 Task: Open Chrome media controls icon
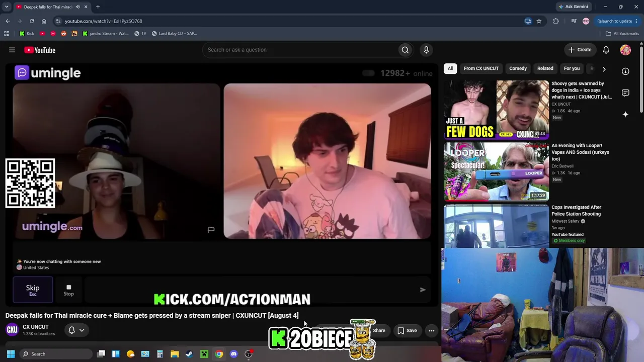coord(574,21)
